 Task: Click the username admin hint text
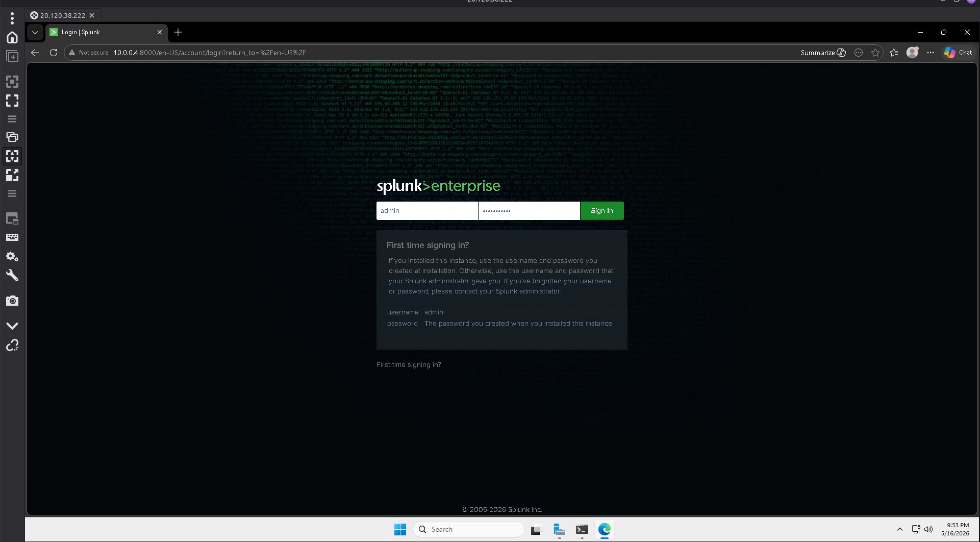pos(415,312)
